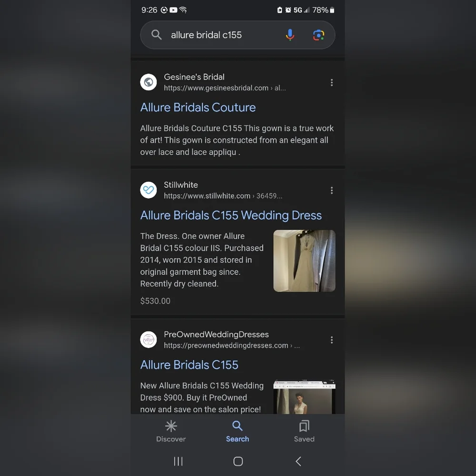This screenshot has height=476, width=476.
Task: Tap the Stillwhite heart logo icon
Action: click(149, 190)
